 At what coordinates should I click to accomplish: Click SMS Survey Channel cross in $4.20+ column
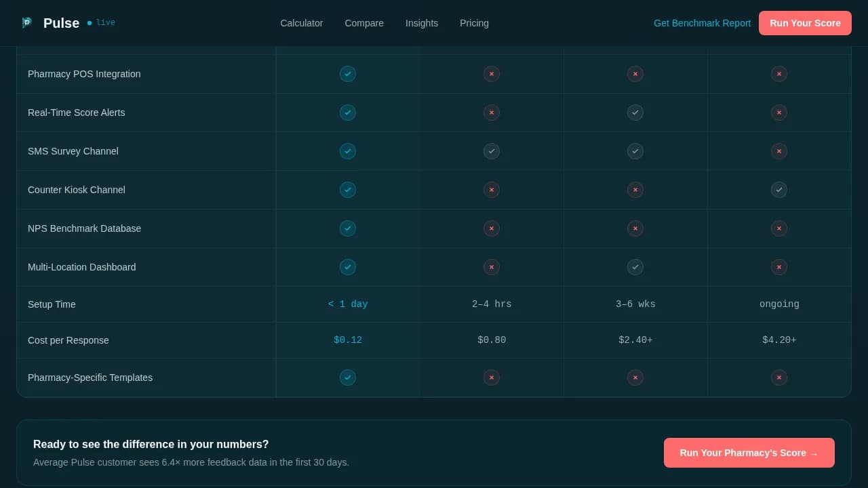click(x=779, y=151)
